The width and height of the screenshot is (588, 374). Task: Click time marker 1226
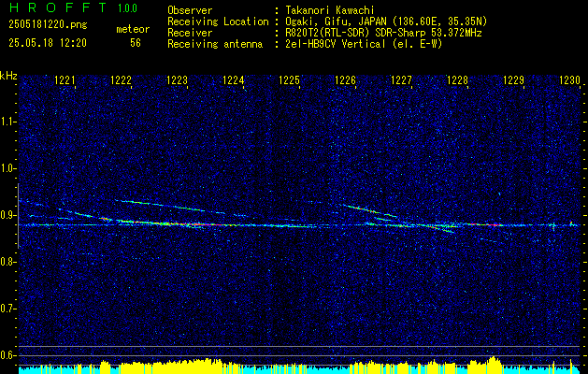point(345,80)
